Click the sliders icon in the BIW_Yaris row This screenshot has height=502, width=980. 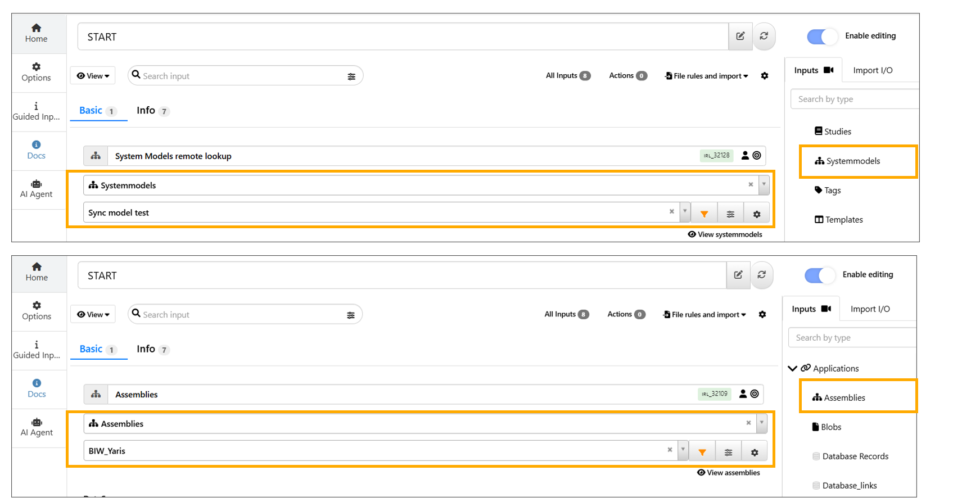(728, 452)
